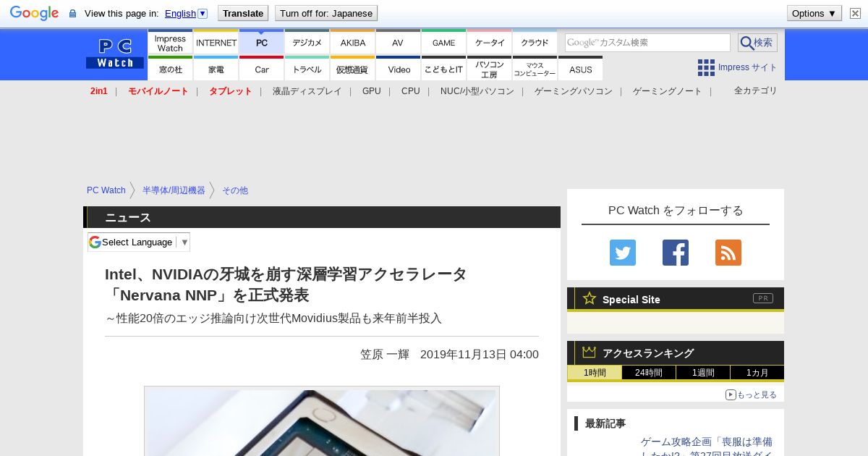Select the 1カ月 ranking tab
868x456 pixels.
pyautogui.click(x=757, y=373)
